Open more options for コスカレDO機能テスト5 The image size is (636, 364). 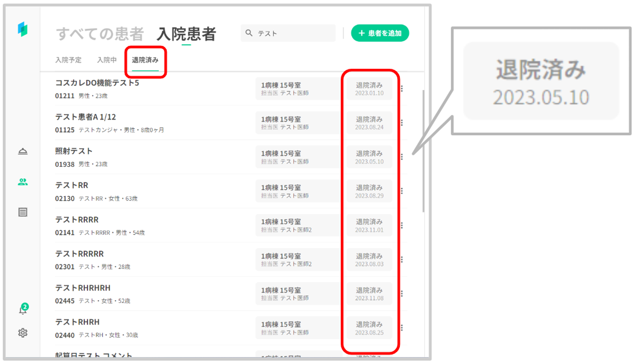click(402, 89)
